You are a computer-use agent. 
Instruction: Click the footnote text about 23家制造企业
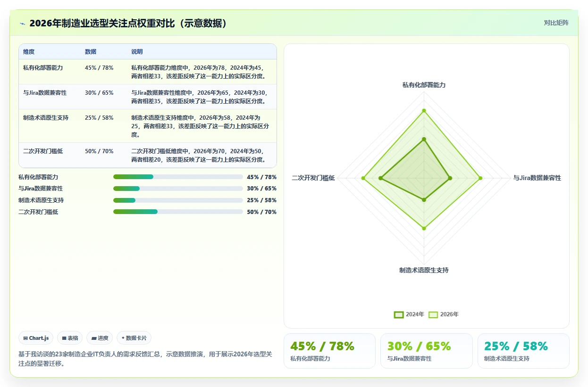145,359
